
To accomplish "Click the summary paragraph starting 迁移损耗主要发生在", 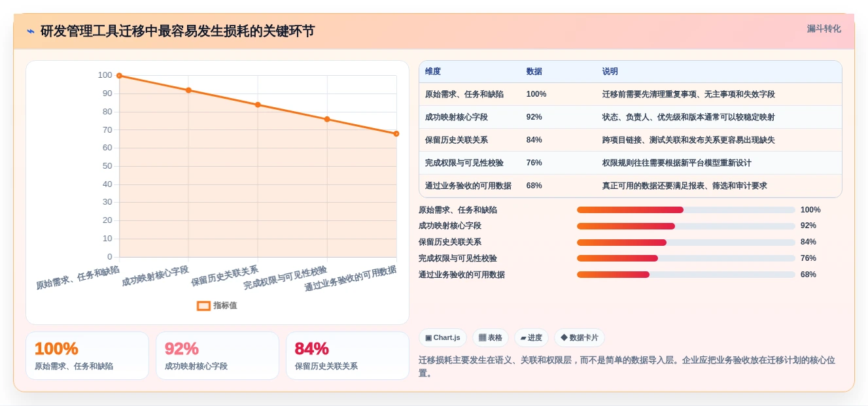I will pos(627,366).
